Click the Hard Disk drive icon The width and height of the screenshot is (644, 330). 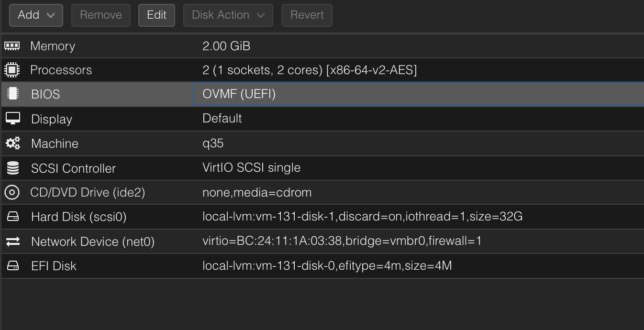[x=13, y=217]
